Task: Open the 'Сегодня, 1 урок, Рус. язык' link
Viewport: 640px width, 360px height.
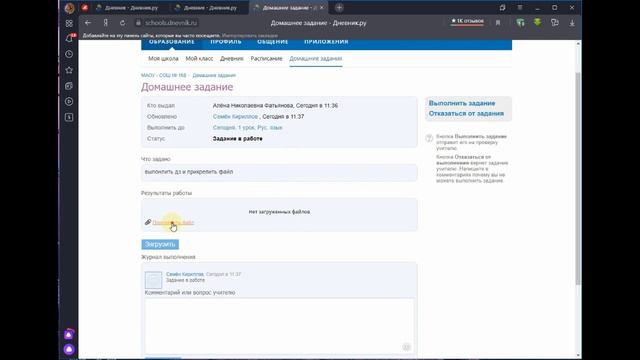Action: pos(247,128)
